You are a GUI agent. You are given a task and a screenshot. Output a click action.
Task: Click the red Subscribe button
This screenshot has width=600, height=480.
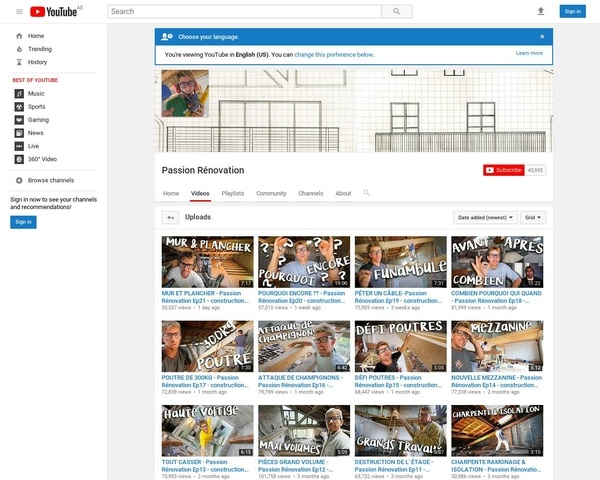pos(504,170)
